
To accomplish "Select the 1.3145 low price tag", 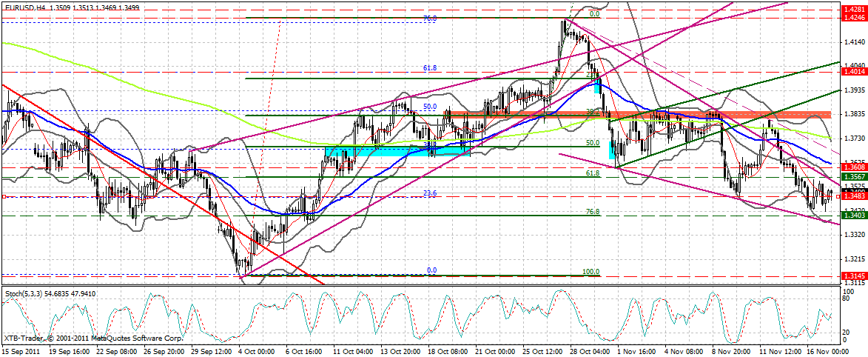I will click(x=853, y=276).
